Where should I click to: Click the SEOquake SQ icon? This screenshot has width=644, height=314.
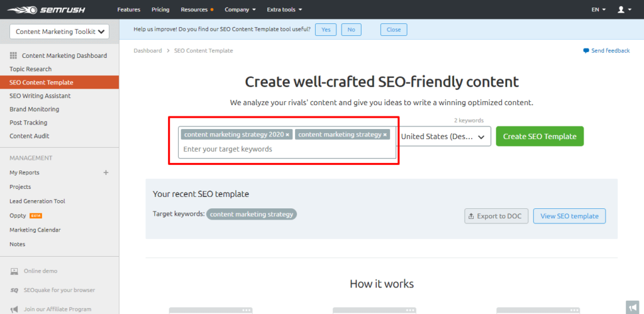tap(14, 290)
